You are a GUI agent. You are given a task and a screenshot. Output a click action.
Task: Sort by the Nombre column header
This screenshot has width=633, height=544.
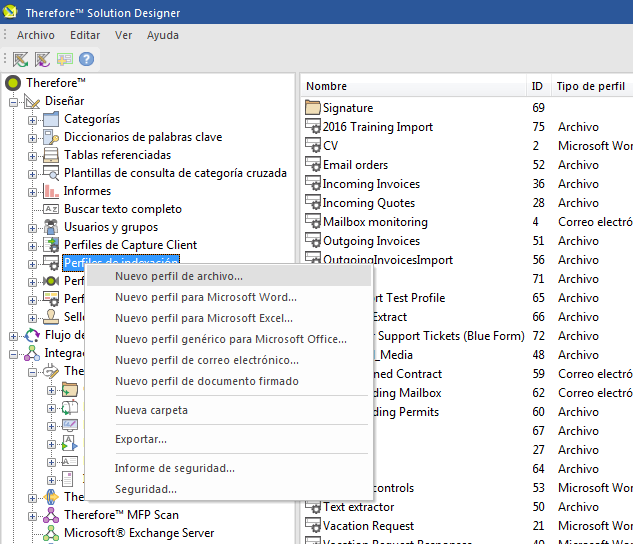(x=413, y=86)
